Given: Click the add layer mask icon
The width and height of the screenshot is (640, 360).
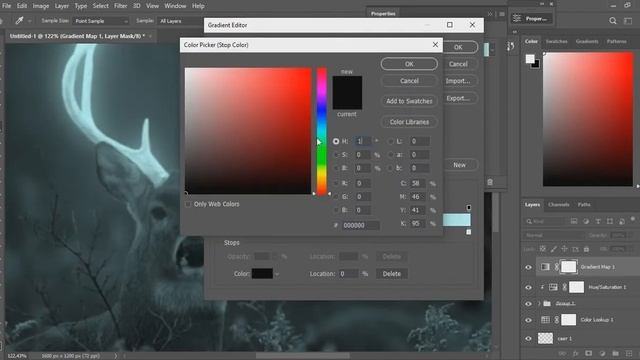Looking at the screenshot, I should 589,353.
